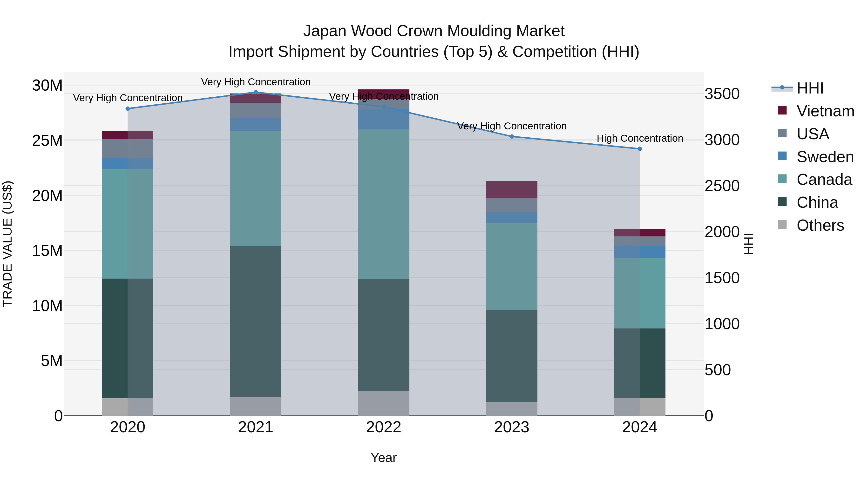This screenshot has width=868, height=488.
Task: Click the USA legend label
Action: pyautogui.click(x=813, y=134)
